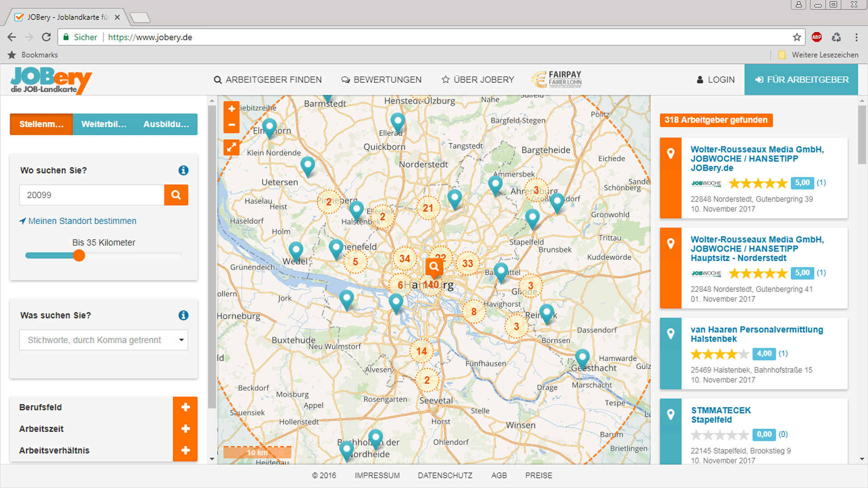Click the FÜR ARBEITGEBER button
868x488 pixels.
point(801,80)
